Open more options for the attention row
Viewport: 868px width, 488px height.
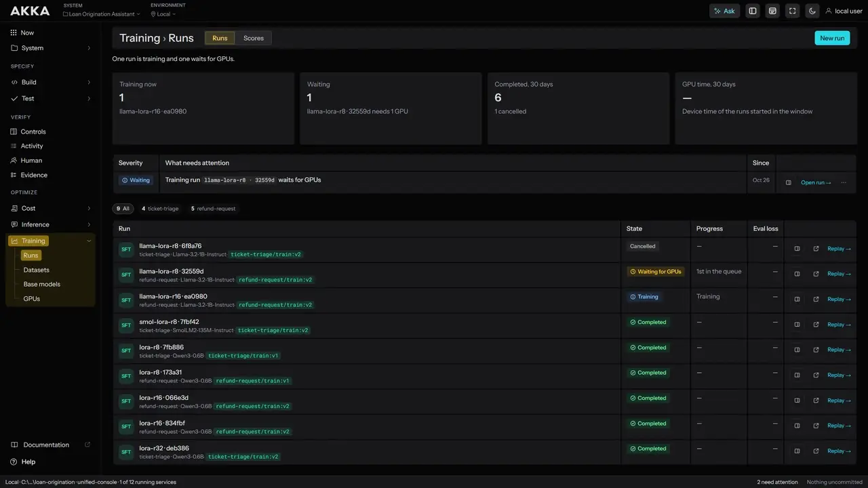[844, 182]
